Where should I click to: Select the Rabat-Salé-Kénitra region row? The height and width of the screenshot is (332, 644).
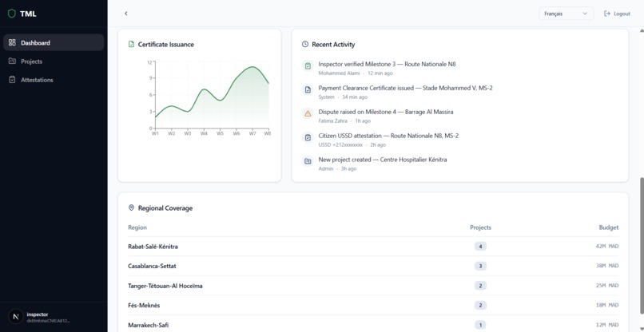click(373, 247)
